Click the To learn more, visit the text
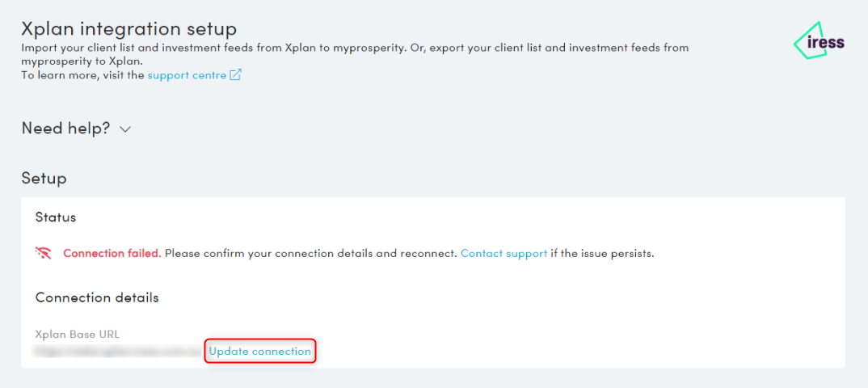868x388 pixels. 82,75
